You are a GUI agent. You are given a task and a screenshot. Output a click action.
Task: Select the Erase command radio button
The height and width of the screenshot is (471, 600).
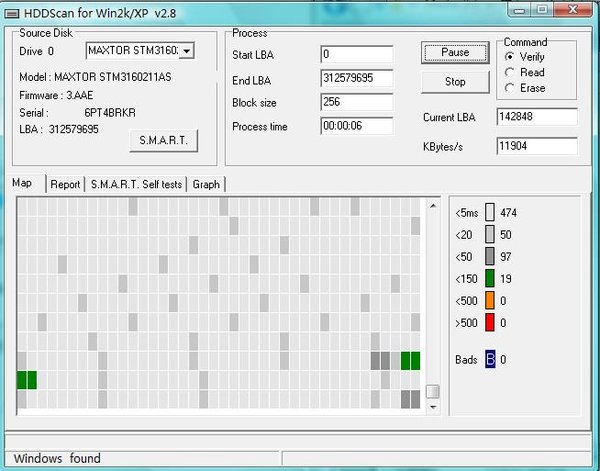pos(509,88)
